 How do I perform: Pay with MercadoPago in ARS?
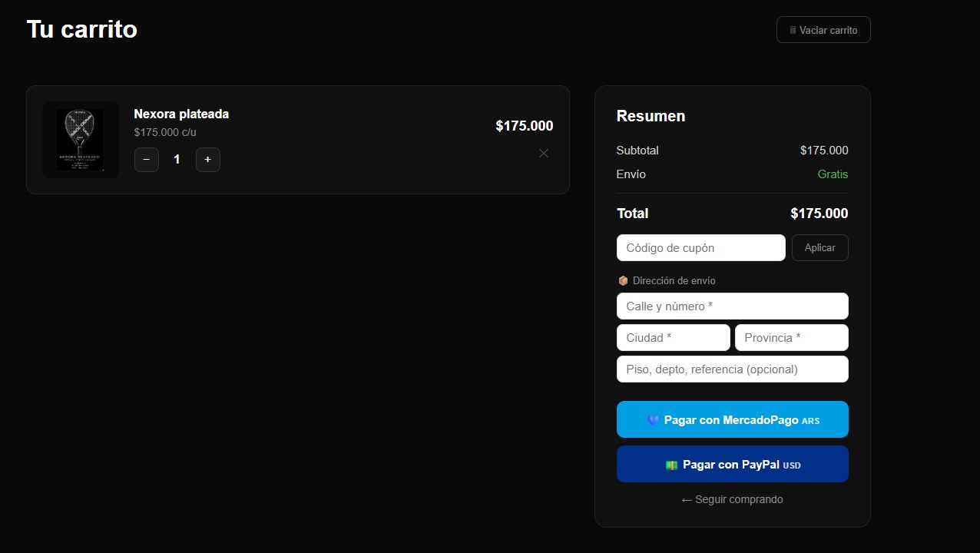click(x=733, y=419)
